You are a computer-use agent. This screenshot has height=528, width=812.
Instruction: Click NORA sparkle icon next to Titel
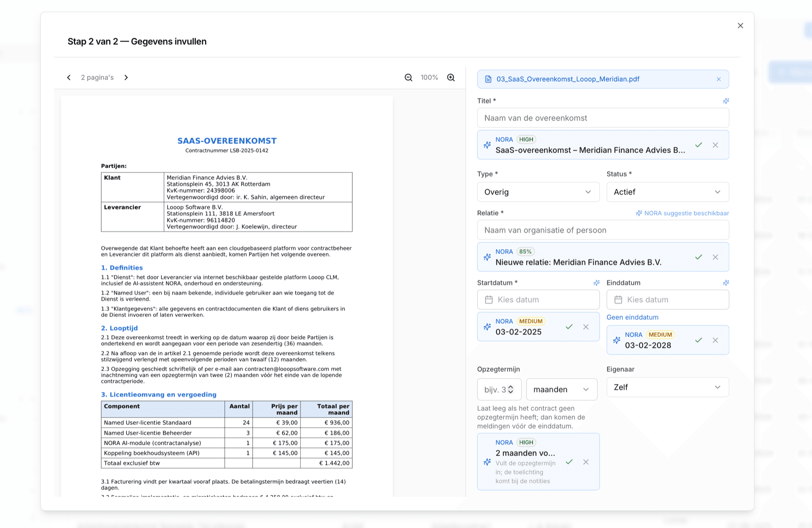click(726, 101)
